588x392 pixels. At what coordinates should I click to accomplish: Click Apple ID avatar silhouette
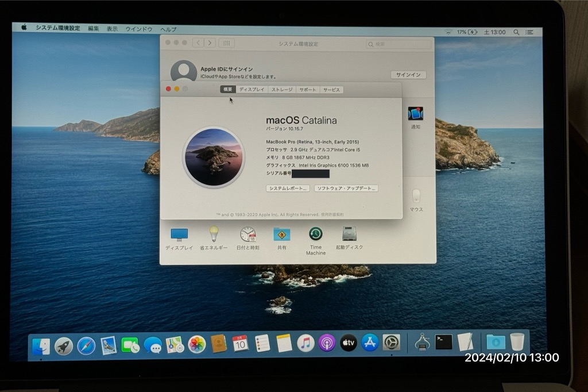tap(183, 71)
